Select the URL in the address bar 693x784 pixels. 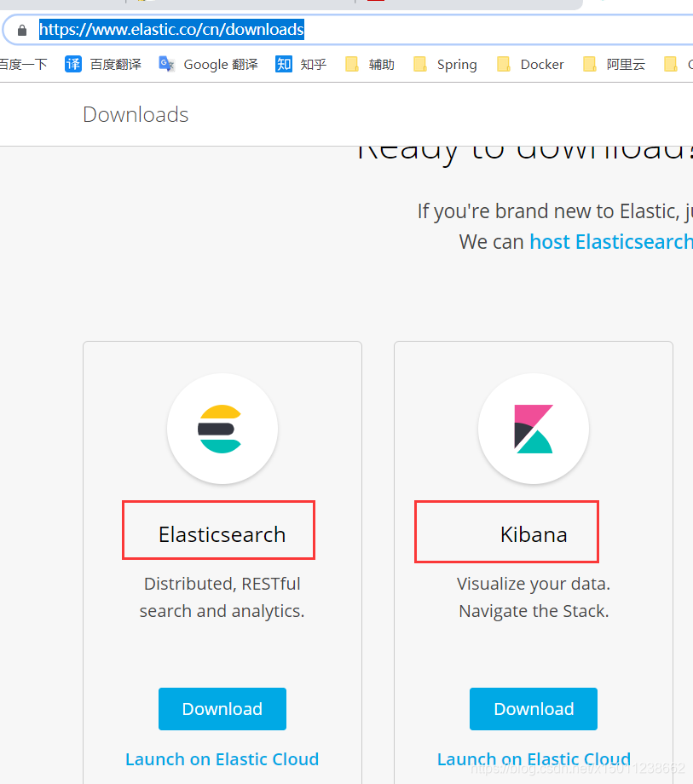(x=171, y=30)
